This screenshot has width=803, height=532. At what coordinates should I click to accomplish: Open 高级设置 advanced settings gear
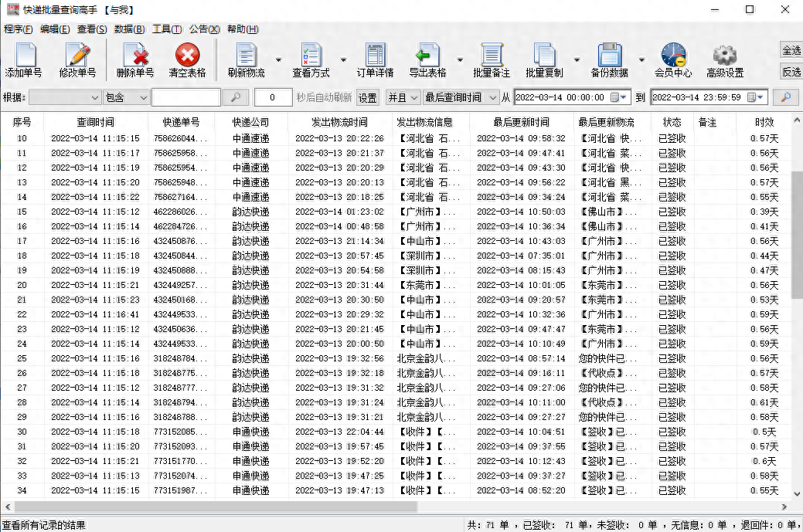tap(725, 56)
